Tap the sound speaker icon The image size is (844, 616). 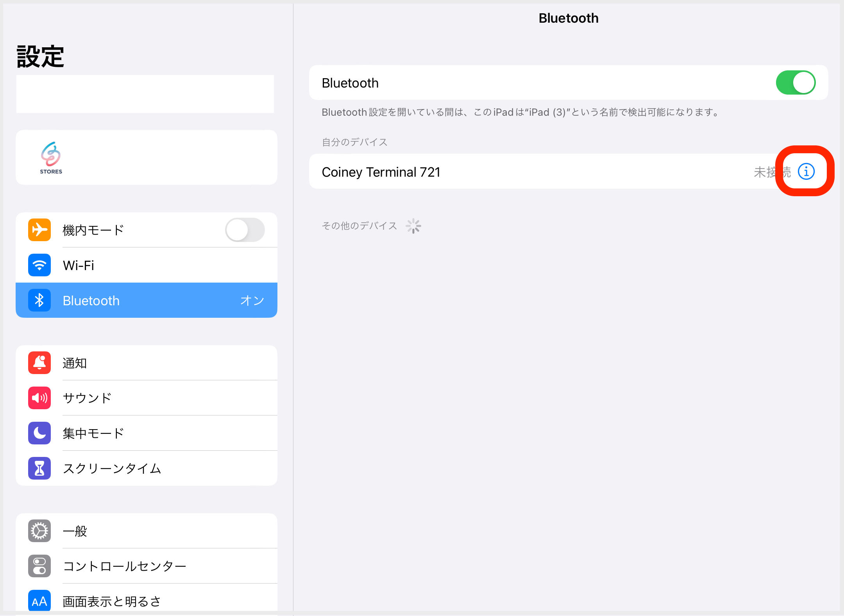(39, 398)
